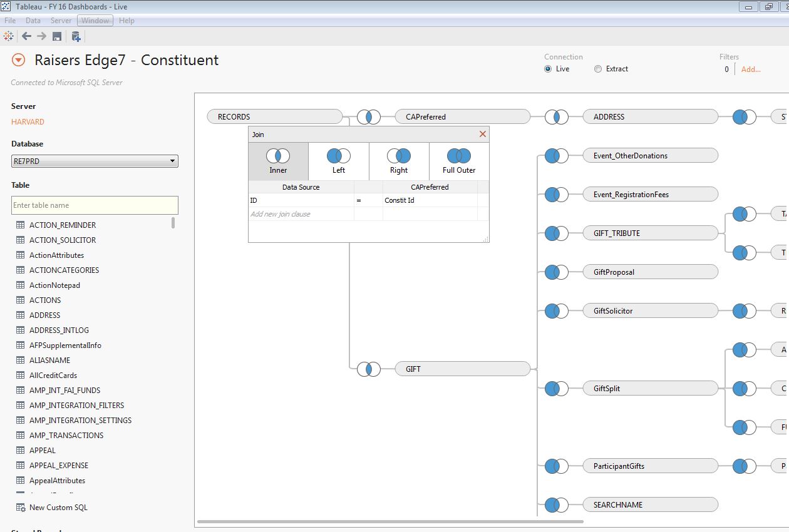Screen dimensions: 789x532
Task: Open the File menu
Action: pyautogui.click(x=10, y=21)
